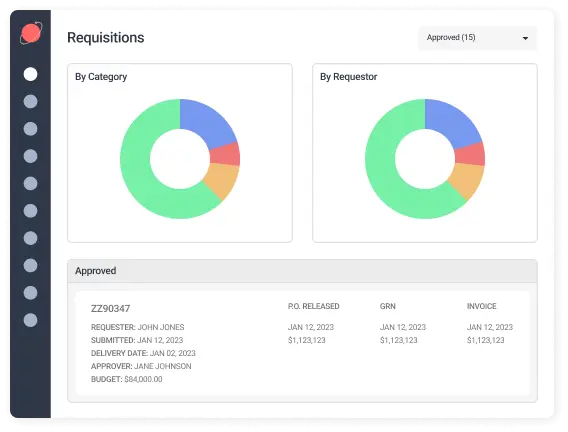Click REQUESTER: JOHN JONES line

pyautogui.click(x=138, y=327)
